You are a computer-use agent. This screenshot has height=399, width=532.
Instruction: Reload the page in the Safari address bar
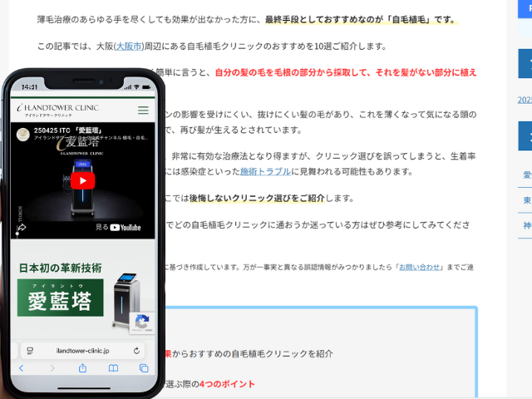click(x=138, y=351)
